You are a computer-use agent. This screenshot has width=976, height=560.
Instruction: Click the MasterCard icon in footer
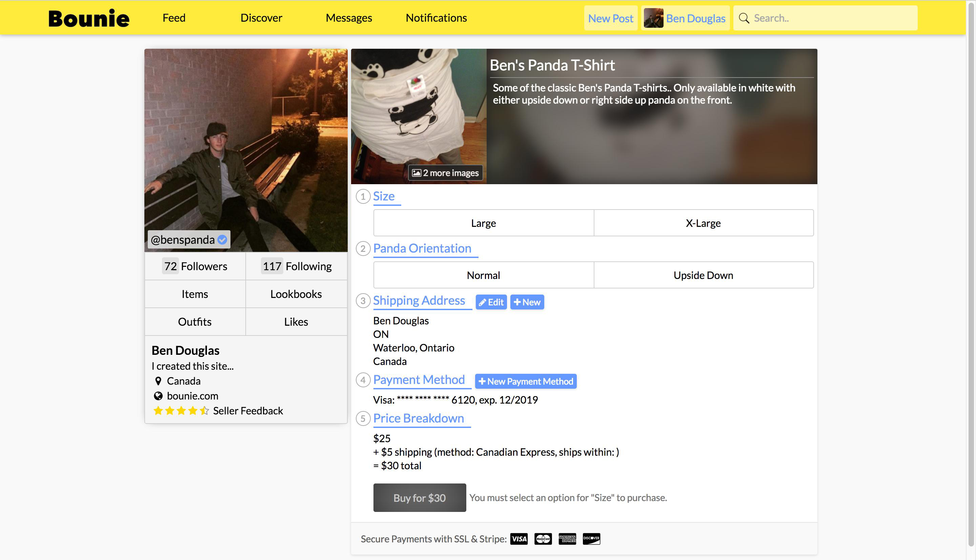point(543,539)
